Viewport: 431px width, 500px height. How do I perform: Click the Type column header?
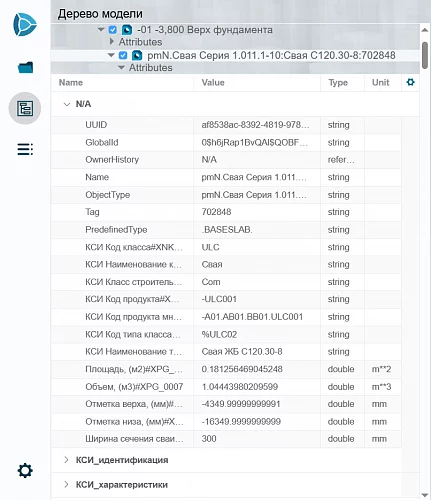pos(338,83)
